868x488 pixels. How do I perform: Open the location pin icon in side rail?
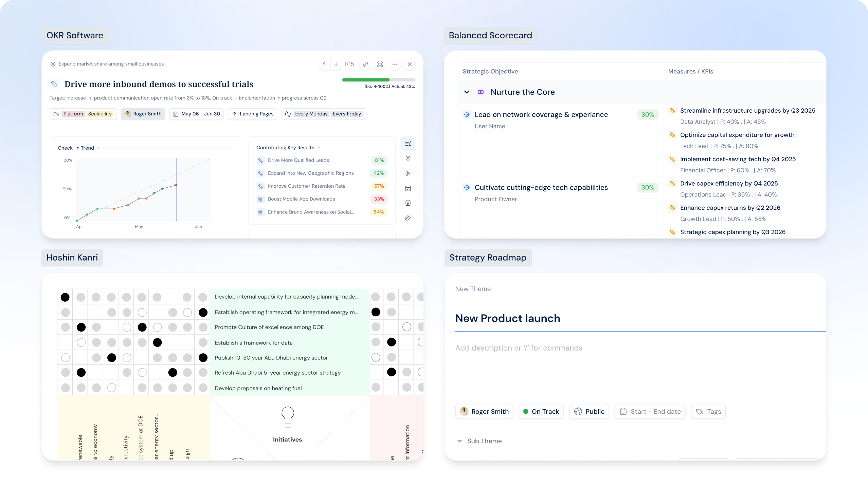pyautogui.click(x=408, y=158)
